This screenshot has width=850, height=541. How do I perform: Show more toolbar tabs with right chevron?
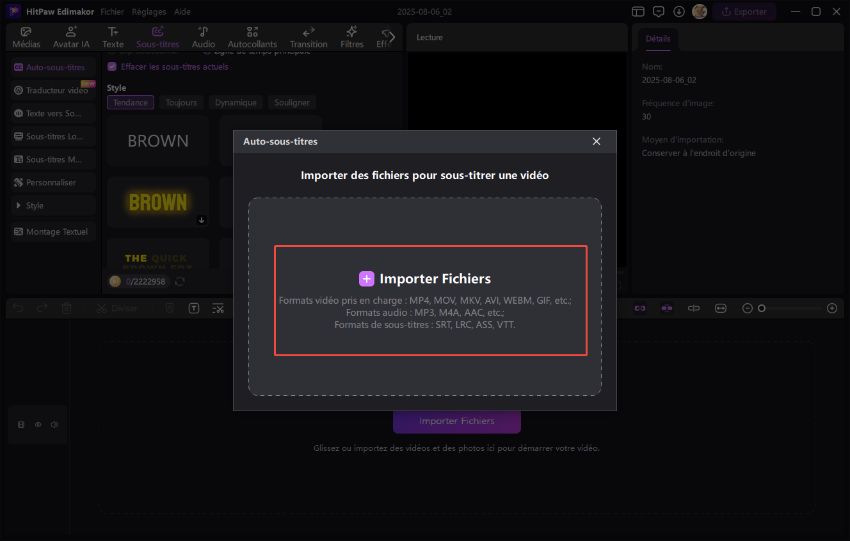[391, 37]
